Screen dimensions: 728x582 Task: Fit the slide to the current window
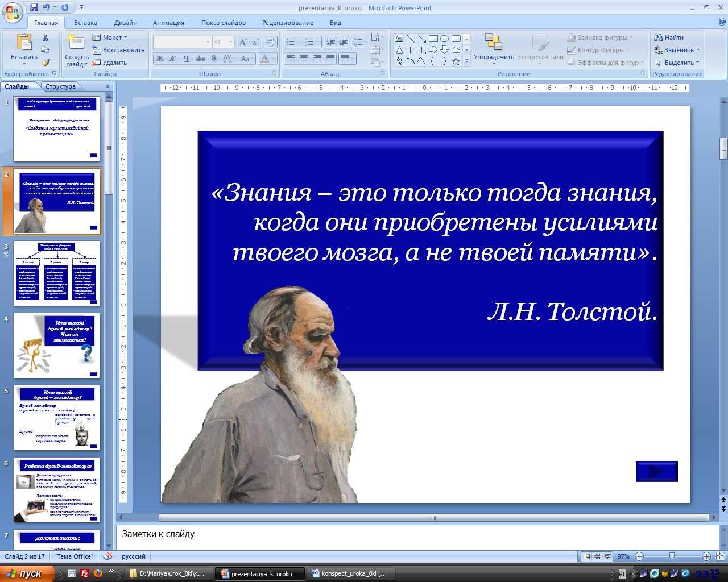(x=721, y=556)
